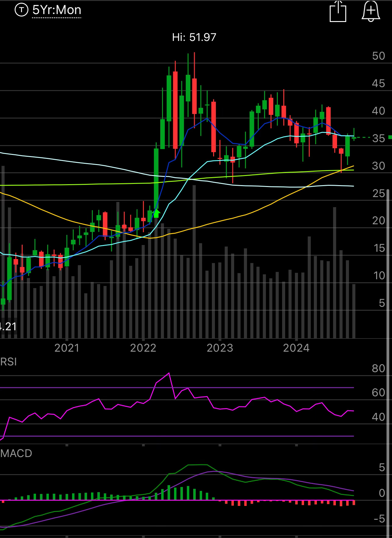The width and height of the screenshot is (392, 538).
Task: Tap the 5 label on the price axis
Action: tap(382, 303)
